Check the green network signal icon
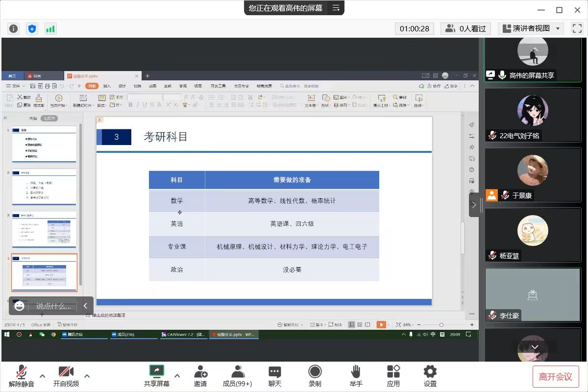Image resolution: width=588 pixels, height=392 pixels. (x=50, y=28)
